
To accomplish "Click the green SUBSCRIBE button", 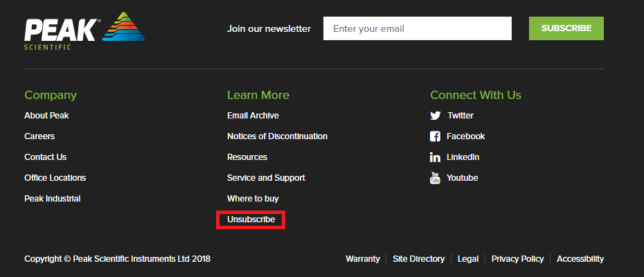I will [x=566, y=28].
